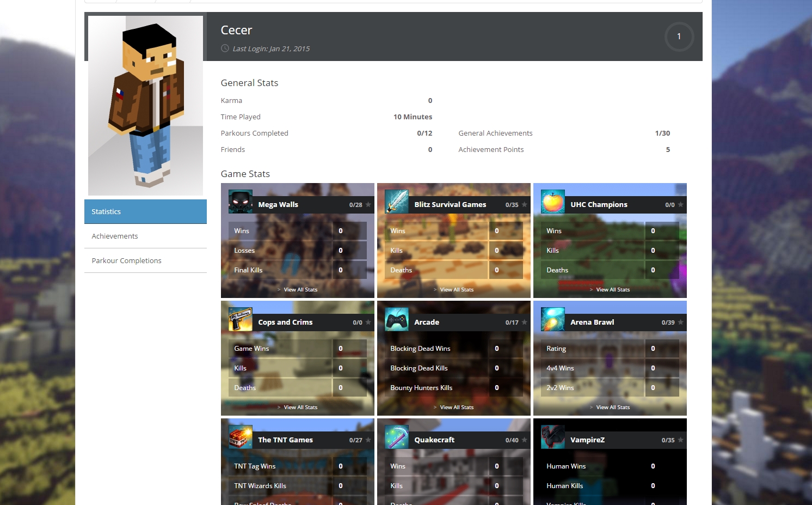Expand View All Stats under Arena Brawl
Screen dimensions: 812x505
[x=610, y=407]
